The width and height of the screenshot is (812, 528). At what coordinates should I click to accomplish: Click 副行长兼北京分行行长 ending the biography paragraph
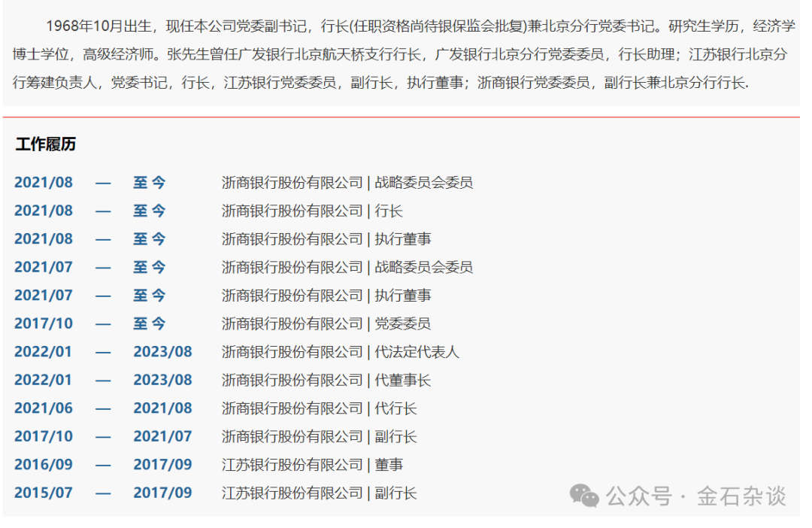coord(674,83)
